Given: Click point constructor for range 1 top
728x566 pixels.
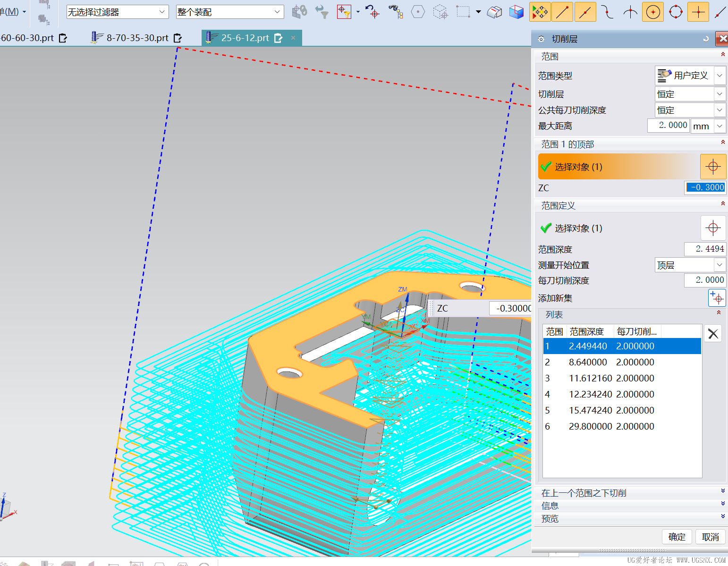Looking at the screenshot, I should click(x=713, y=167).
